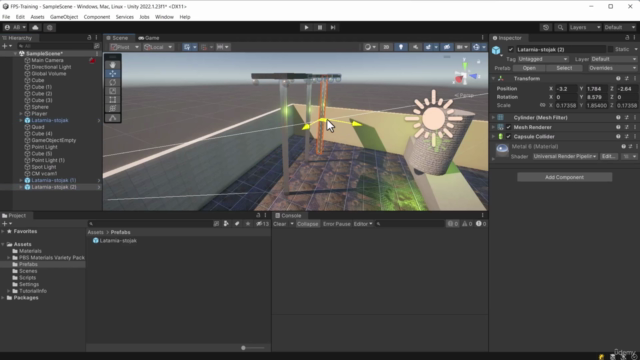The height and width of the screenshot is (360, 640).
Task: Toggle scene lighting bulb
Action: (x=401, y=47)
